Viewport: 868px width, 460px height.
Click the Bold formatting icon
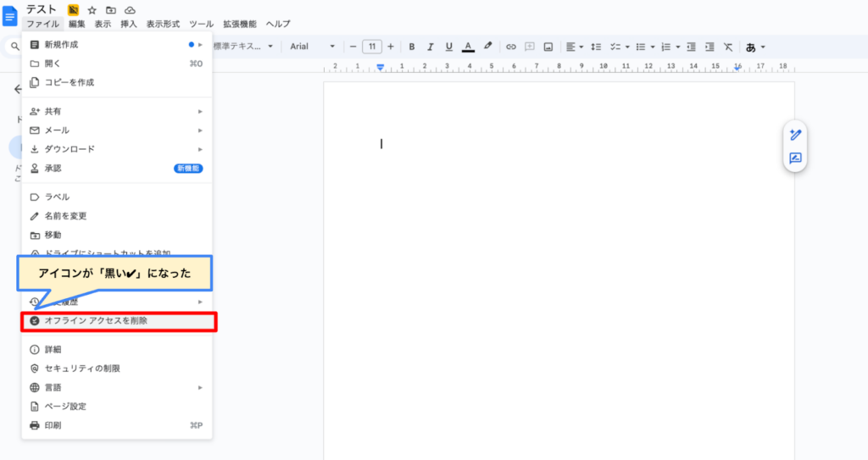point(412,47)
